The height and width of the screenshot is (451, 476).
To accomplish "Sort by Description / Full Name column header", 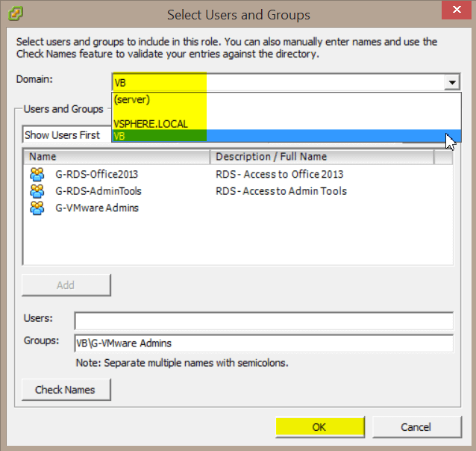I will [x=322, y=157].
